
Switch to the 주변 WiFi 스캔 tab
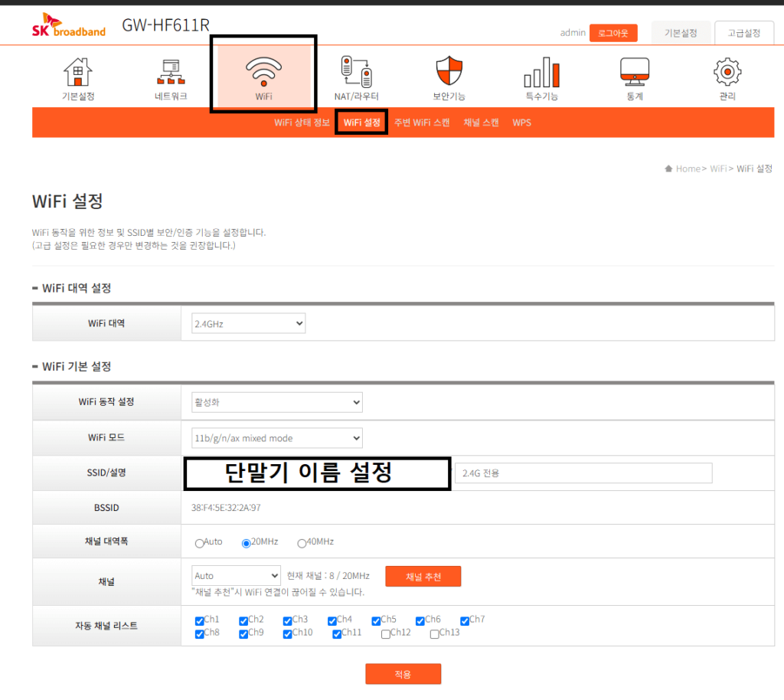(x=422, y=123)
